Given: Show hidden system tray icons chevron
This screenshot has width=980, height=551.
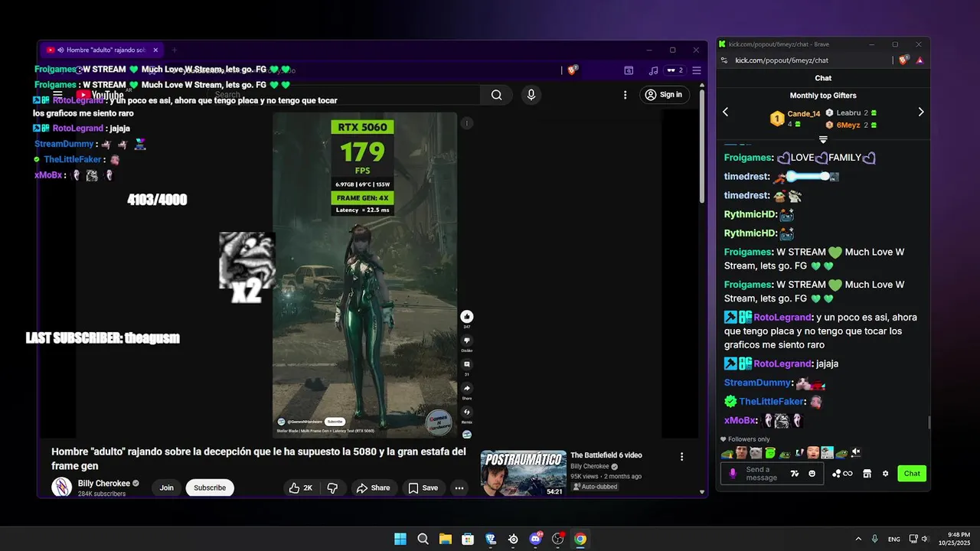Looking at the screenshot, I should (x=858, y=539).
